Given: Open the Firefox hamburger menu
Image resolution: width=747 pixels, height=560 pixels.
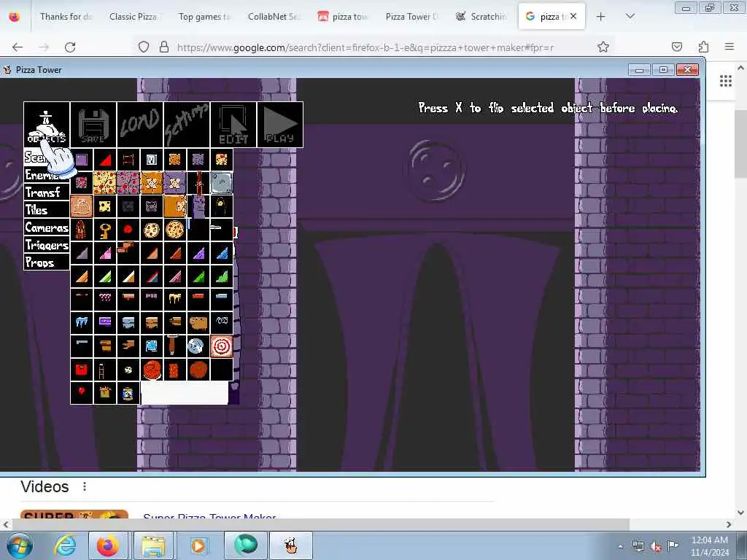Looking at the screenshot, I should [x=729, y=47].
